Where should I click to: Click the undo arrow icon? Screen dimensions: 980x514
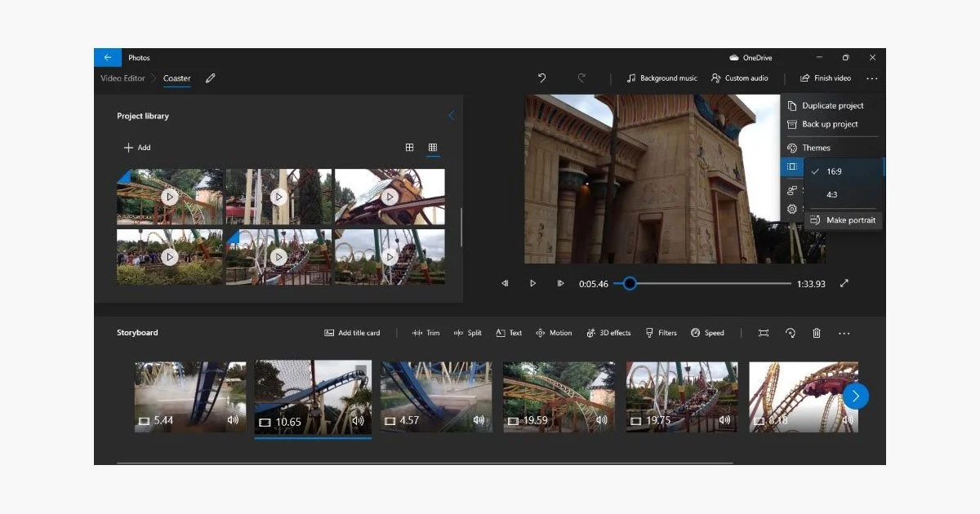[x=541, y=78]
